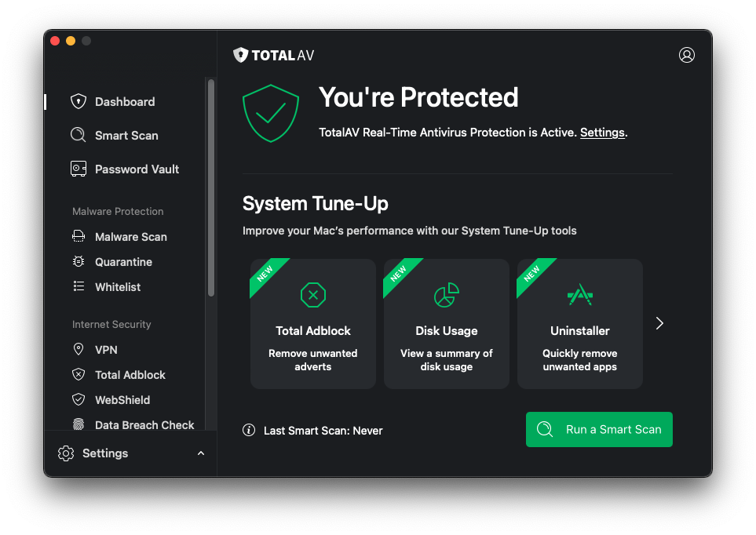This screenshot has width=756, height=535.
Task: Select Whitelist in the sidebar menu
Action: (x=118, y=287)
